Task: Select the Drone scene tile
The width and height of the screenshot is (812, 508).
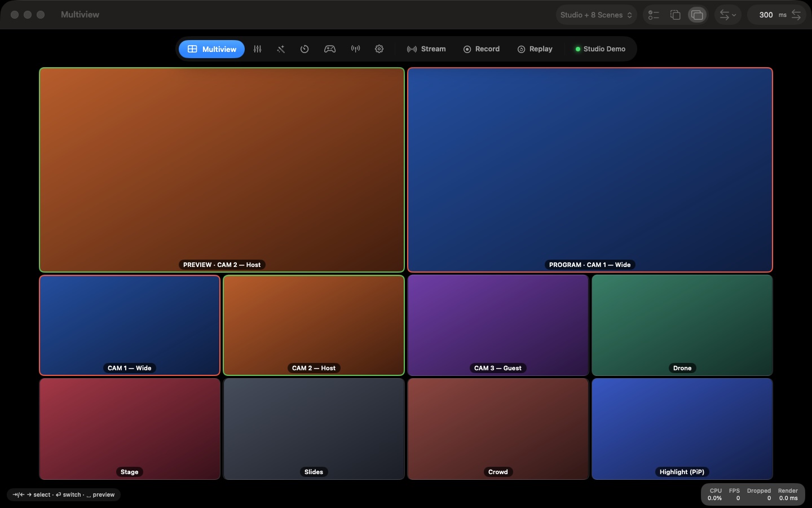Action: pos(682,325)
